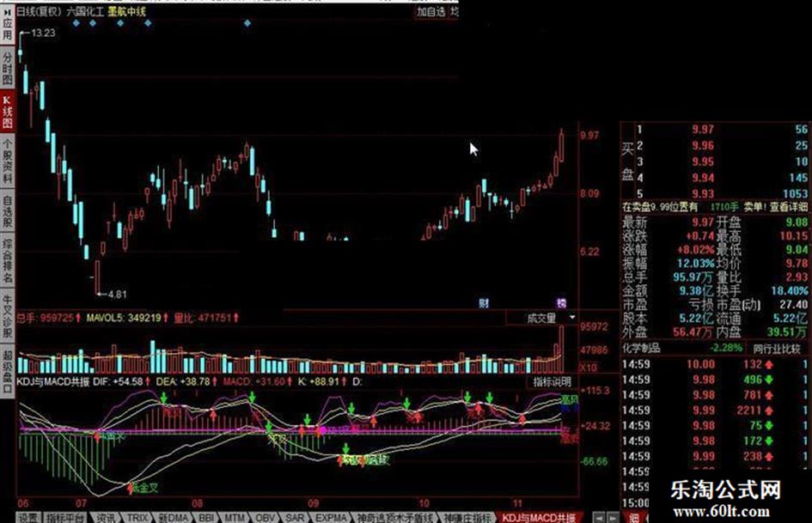This screenshot has width=812, height=523.
Task: Click the purple 榜 marker on chart
Action: 561,303
